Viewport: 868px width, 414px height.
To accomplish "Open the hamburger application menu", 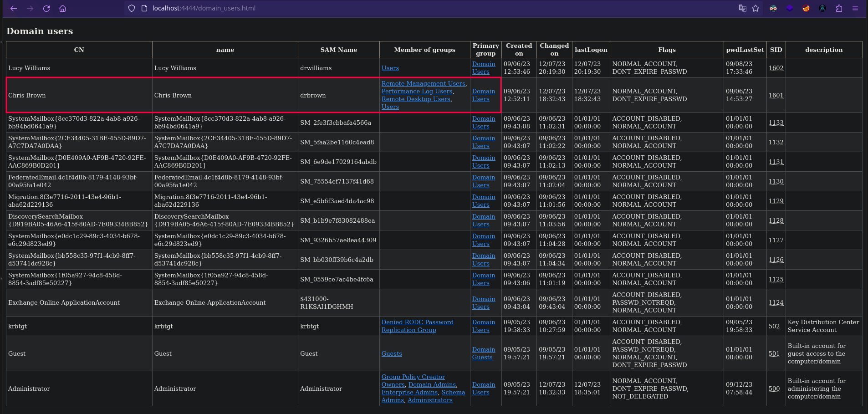I will (x=855, y=8).
